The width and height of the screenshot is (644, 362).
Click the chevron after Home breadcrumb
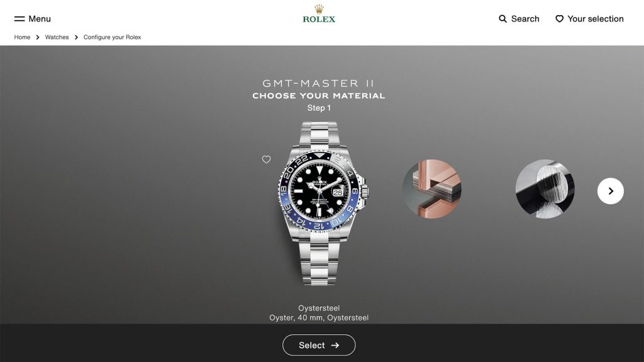click(38, 37)
